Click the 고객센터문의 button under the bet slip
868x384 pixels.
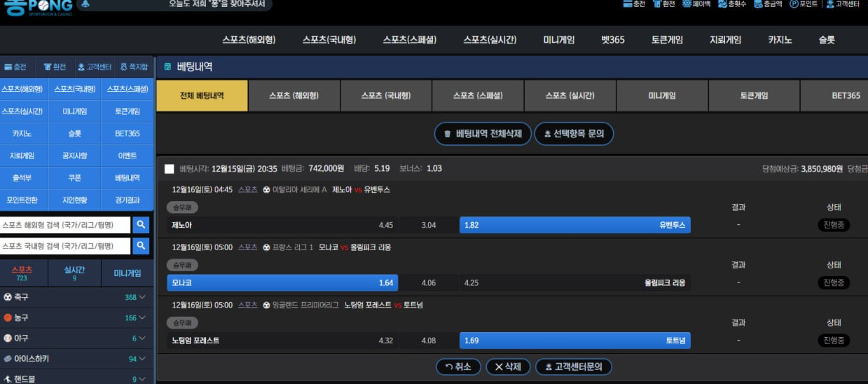click(573, 366)
